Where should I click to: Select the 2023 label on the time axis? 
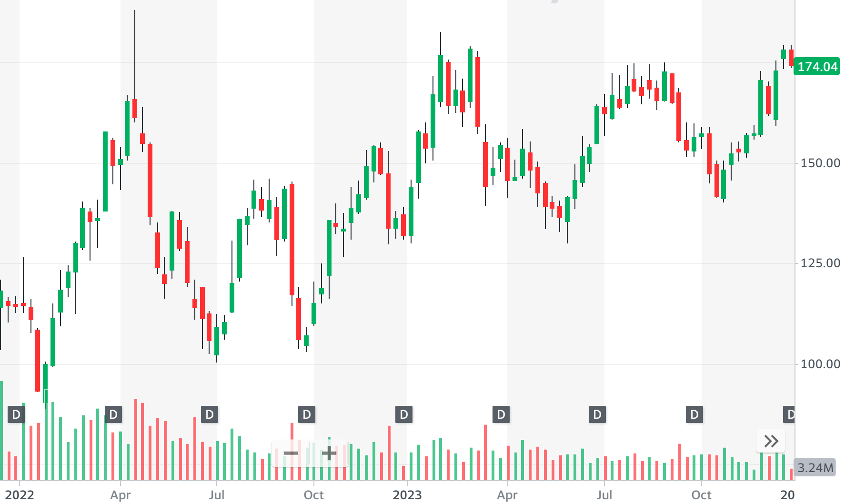pyautogui.click(x=407, y=495)
